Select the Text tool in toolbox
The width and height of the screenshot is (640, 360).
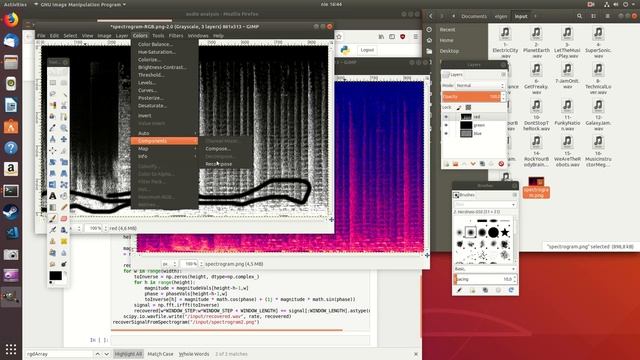(53, 196)
